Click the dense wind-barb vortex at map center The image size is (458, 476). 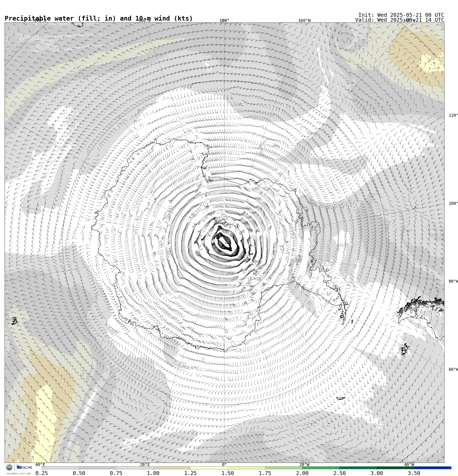[225, 242]
